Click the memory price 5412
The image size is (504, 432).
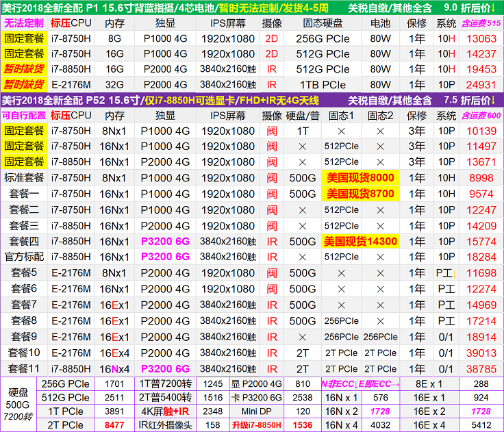pos(481,425)
